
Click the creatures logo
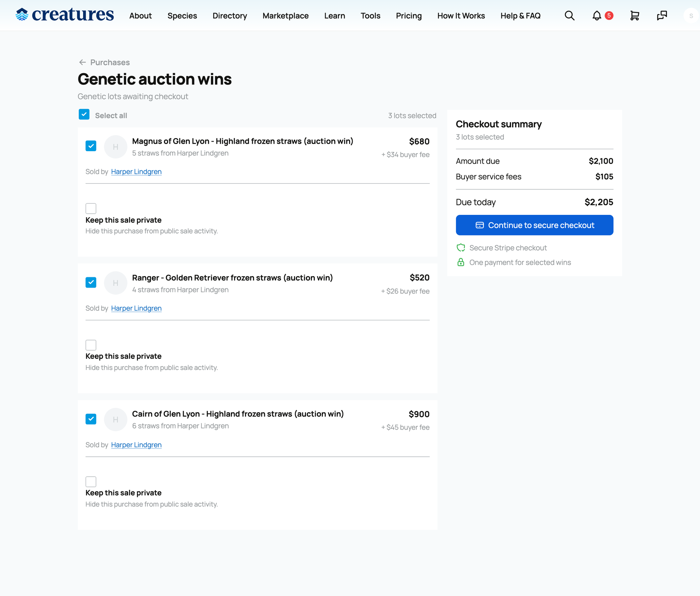[64, 15]
